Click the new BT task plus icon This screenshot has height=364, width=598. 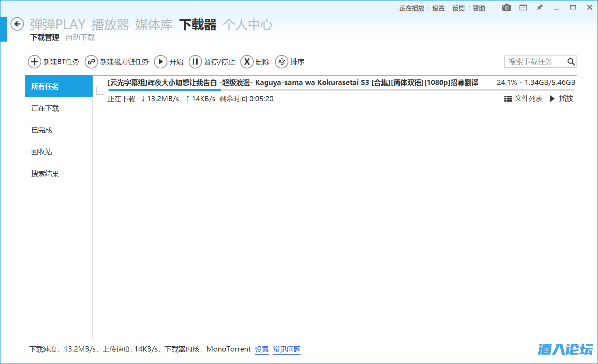pos(34,62)
